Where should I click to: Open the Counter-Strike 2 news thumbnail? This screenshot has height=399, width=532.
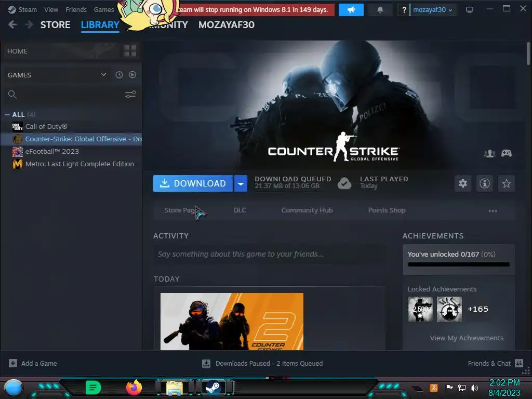232,321
